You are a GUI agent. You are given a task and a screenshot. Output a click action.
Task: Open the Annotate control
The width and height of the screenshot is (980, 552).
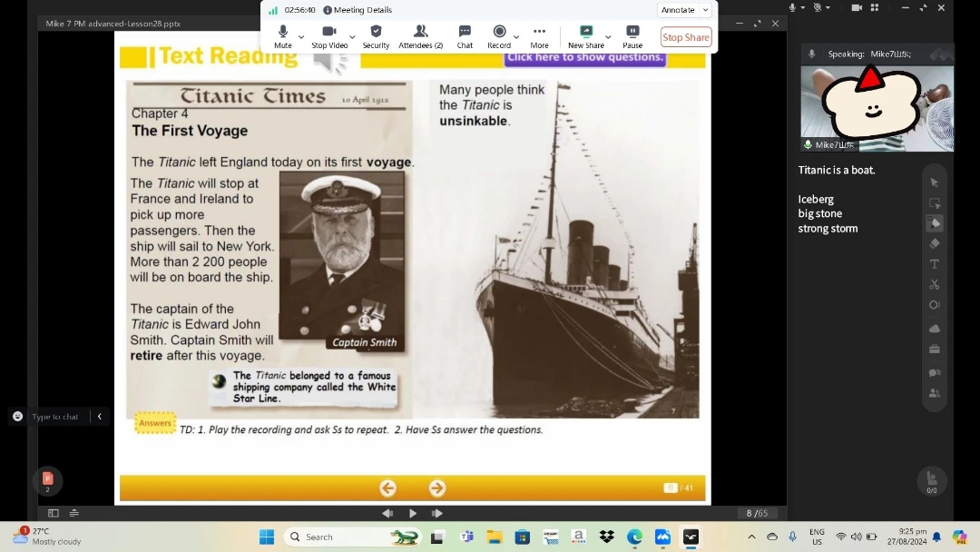pyautogui.click(x=678, y=10)
